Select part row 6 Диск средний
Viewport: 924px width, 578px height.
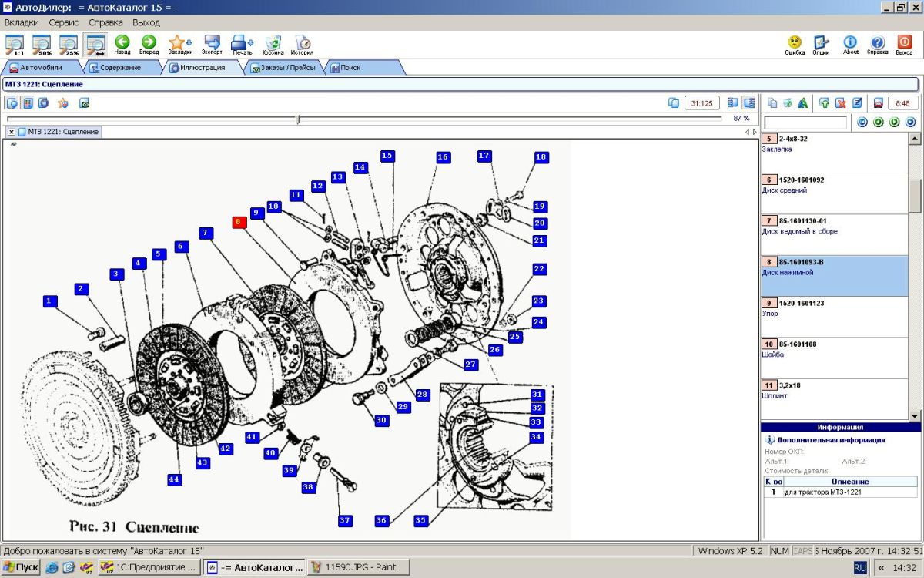(835, 193)
